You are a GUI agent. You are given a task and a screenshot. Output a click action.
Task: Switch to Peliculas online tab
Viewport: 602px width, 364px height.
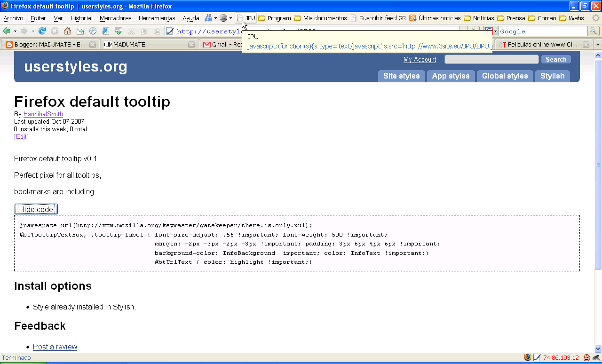(545, 44)
